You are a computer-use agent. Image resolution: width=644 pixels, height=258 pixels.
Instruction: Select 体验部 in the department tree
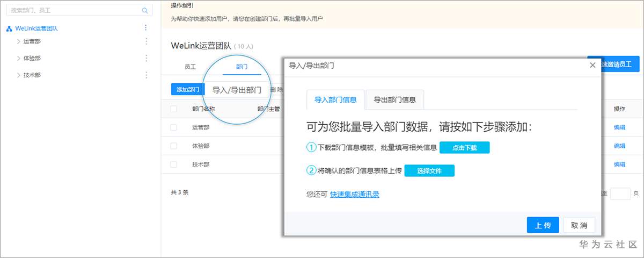click(x=32, y=58)
